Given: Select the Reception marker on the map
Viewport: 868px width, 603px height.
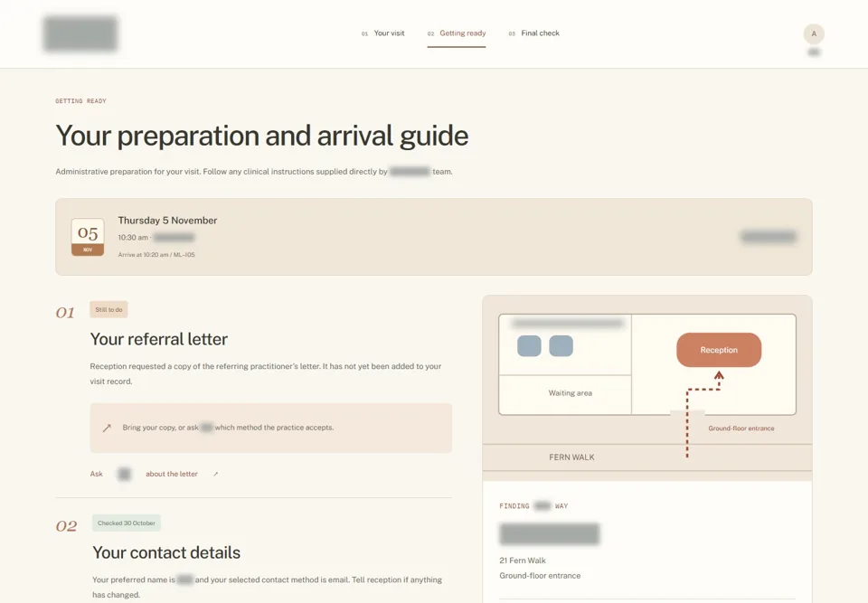Looking at the screenshot, I should (x=719, y=350).
